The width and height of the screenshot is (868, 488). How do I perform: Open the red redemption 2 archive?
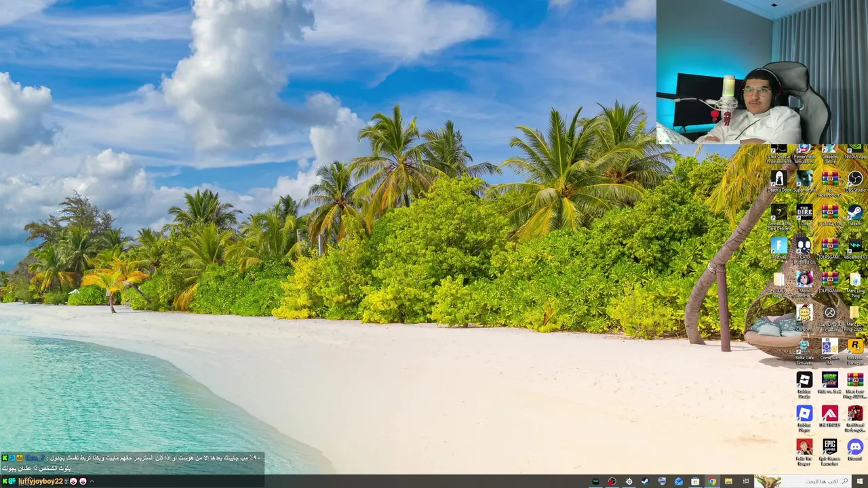point(830,183)
